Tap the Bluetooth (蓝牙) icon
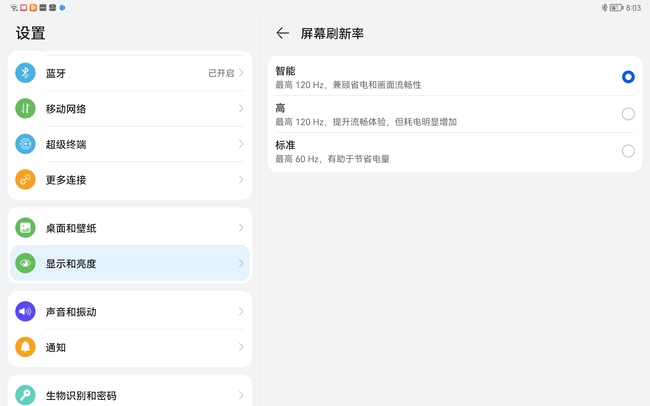 [x=25, y=73]
